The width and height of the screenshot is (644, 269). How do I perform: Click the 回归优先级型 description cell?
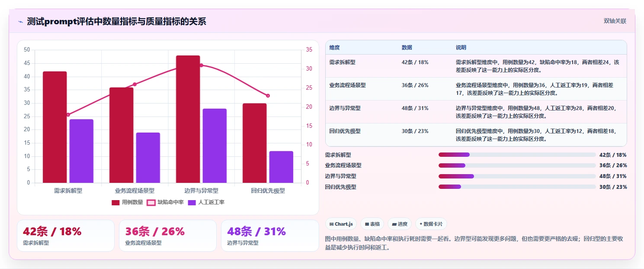click(538, 135)
